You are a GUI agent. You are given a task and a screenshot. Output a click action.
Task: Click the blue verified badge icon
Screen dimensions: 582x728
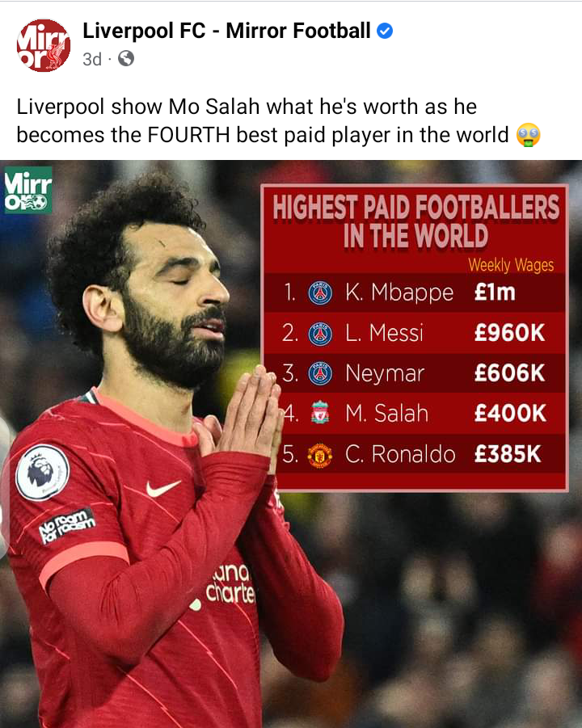(385, 31)
